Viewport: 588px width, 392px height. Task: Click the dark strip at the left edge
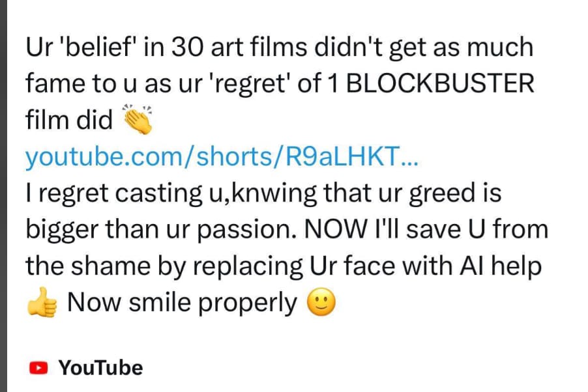click(3, 195)
